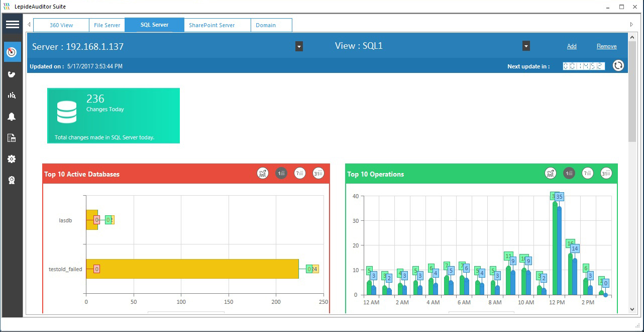Open the sidebar section with the bird icon
Screen dimensions: 644x332
(12, 74)
